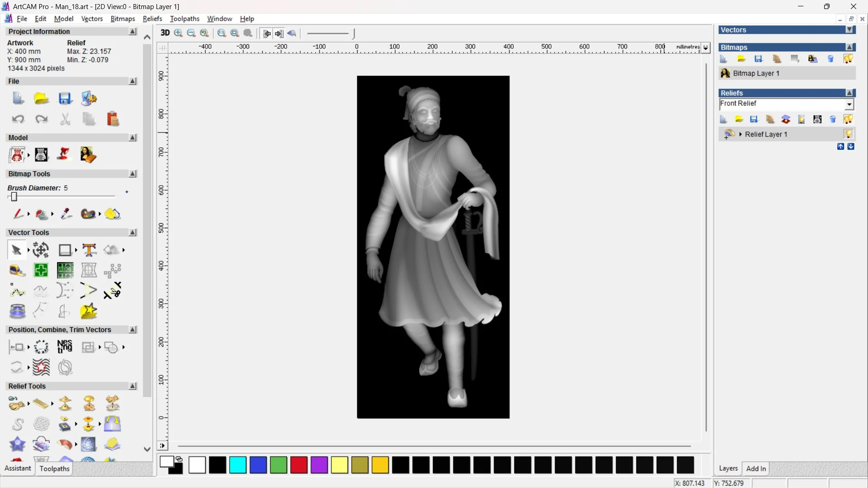Expand the Relief Layer 1 arrow

pos(741,134)
